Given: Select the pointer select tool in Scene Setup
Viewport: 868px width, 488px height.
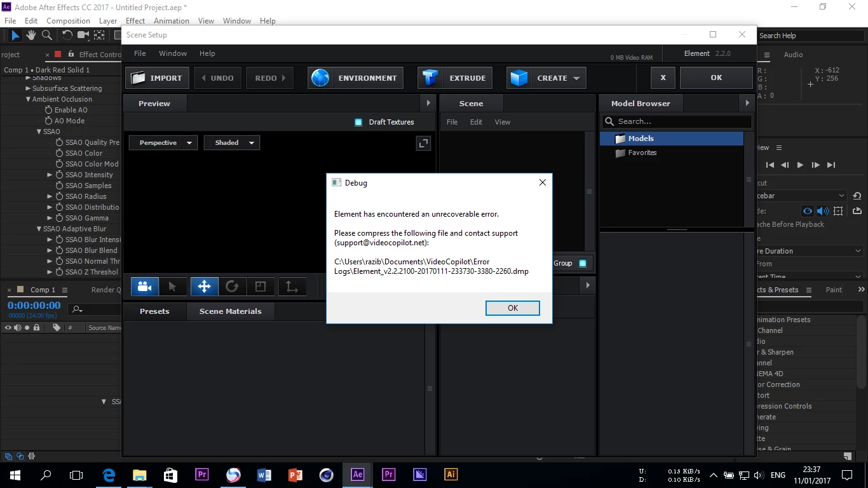Looking at the screenshot, I should pyautogui.click(x=173, y=287).
